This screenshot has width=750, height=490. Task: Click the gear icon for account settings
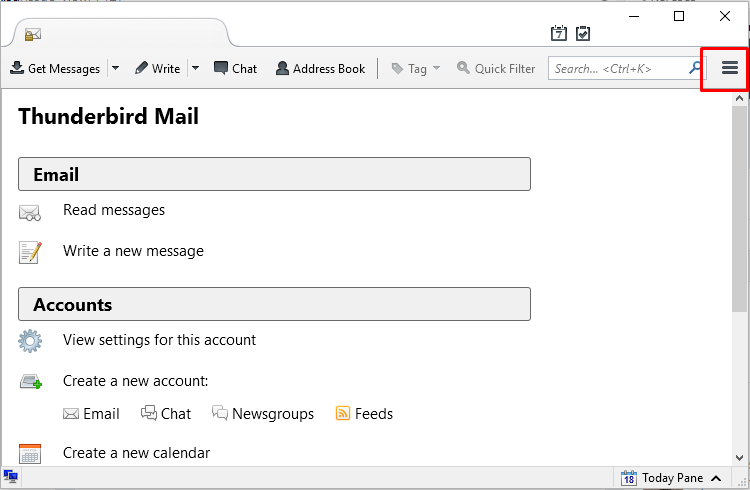pos(30,341)
